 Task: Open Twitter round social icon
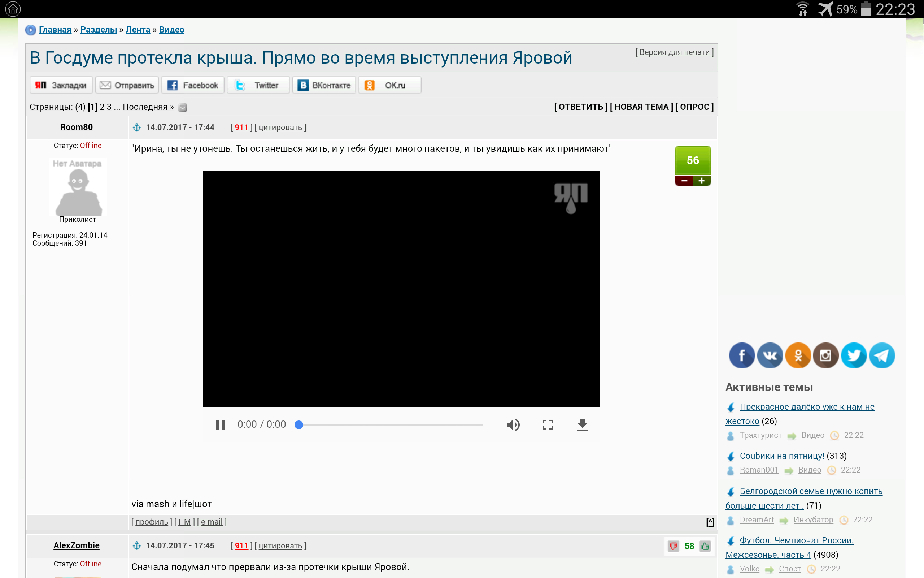click(854, 355)
